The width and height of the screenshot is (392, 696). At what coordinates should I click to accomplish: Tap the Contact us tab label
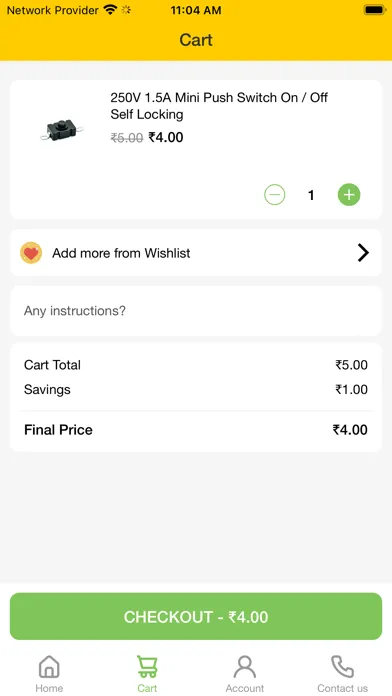coord(342,688)
